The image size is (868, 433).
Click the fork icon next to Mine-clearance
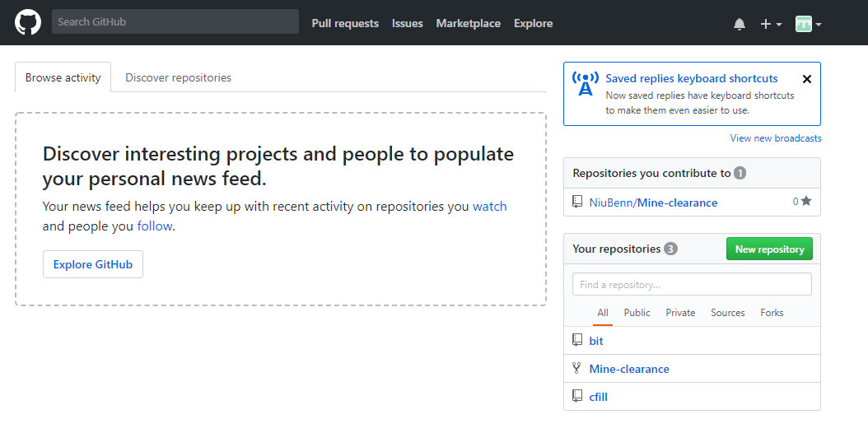pos(576,368)
